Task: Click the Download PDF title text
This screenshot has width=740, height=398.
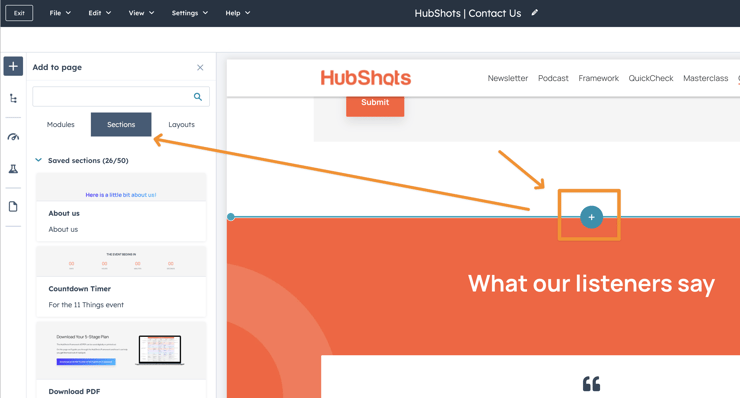Action: 74,391
